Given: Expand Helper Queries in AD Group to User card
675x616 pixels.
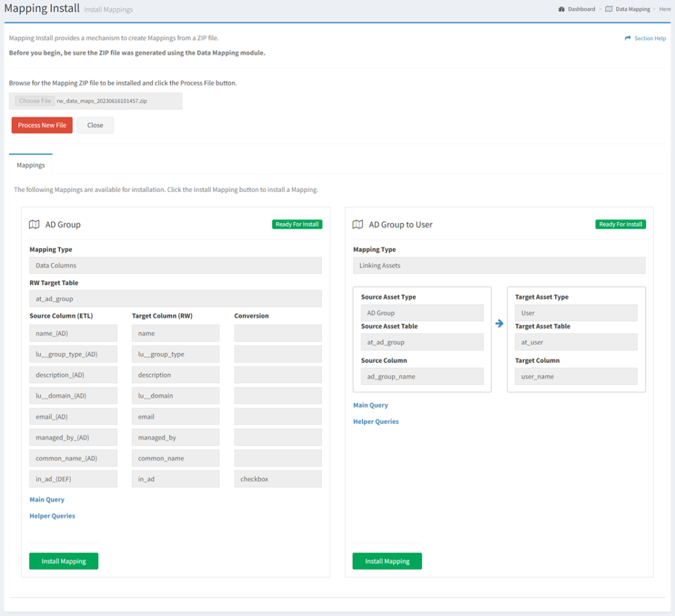Looking at the screenshot, I should [376, 421].
